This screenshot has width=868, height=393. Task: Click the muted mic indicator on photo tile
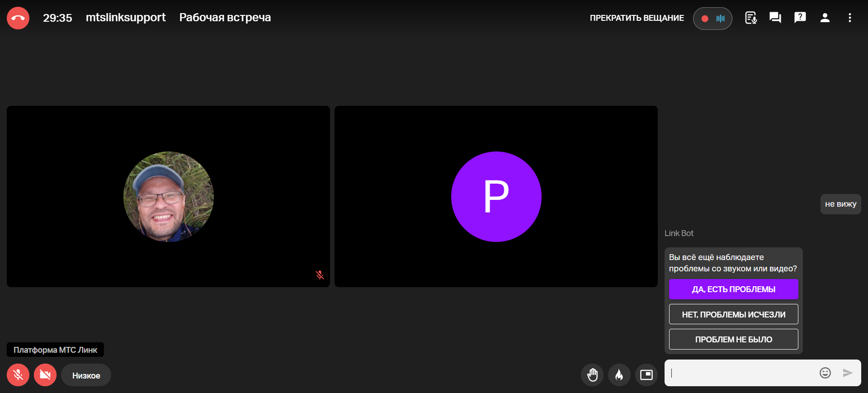coord(320,275)
